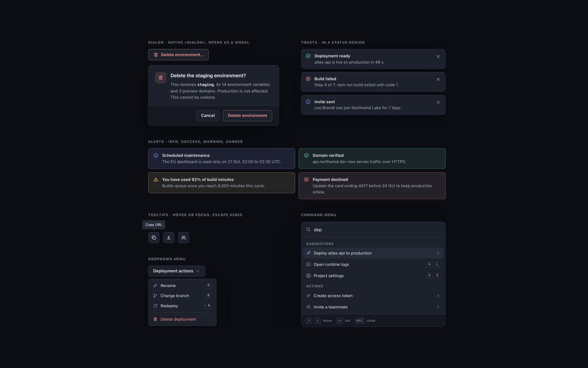Click the warning triangle in build minutes alert
The image size is (588, 368).
[156, 180]
